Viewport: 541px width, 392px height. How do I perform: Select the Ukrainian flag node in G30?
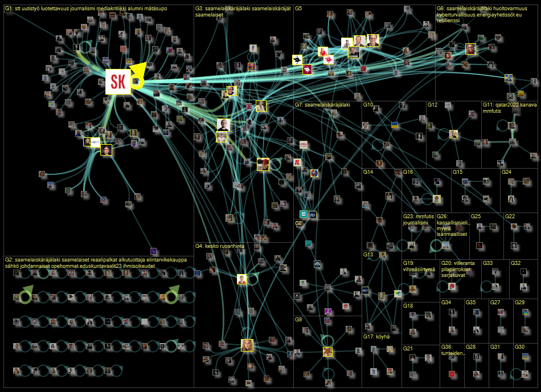[525, 356]
